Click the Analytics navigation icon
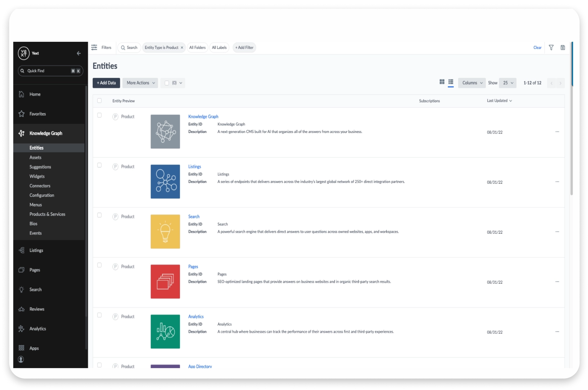588x390 pixels. click(x=21, y=329)
